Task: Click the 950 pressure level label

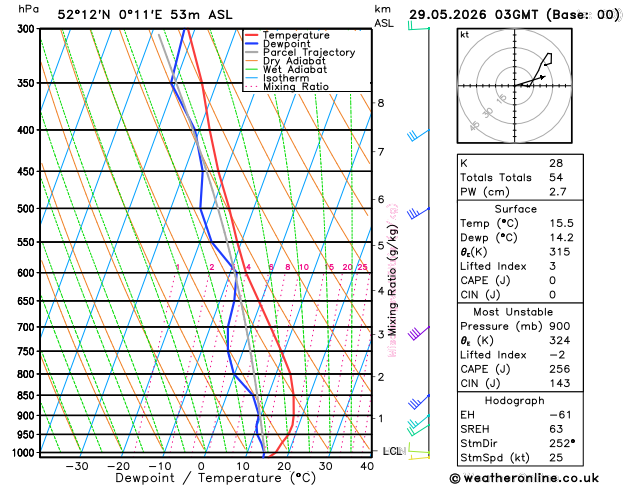Action: coord(28,435)
